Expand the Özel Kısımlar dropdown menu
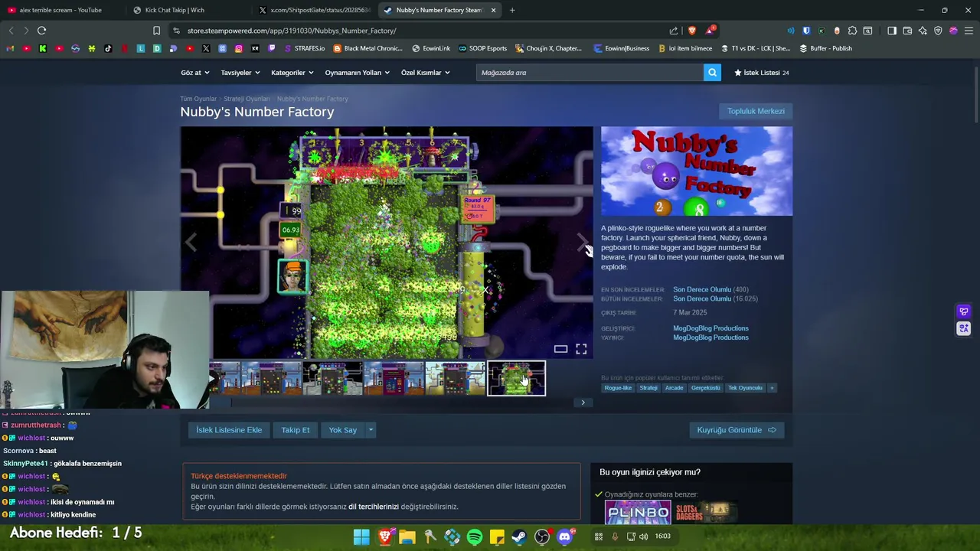 [426, 73]
